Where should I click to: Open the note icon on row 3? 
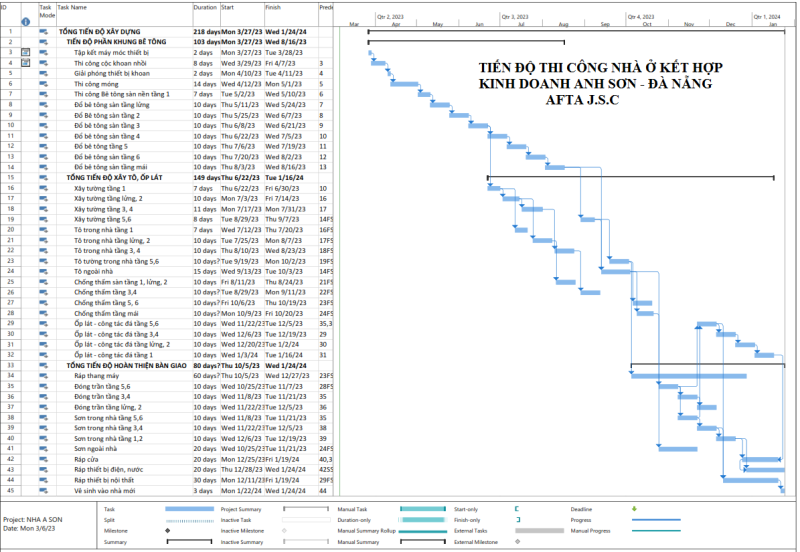26,52
